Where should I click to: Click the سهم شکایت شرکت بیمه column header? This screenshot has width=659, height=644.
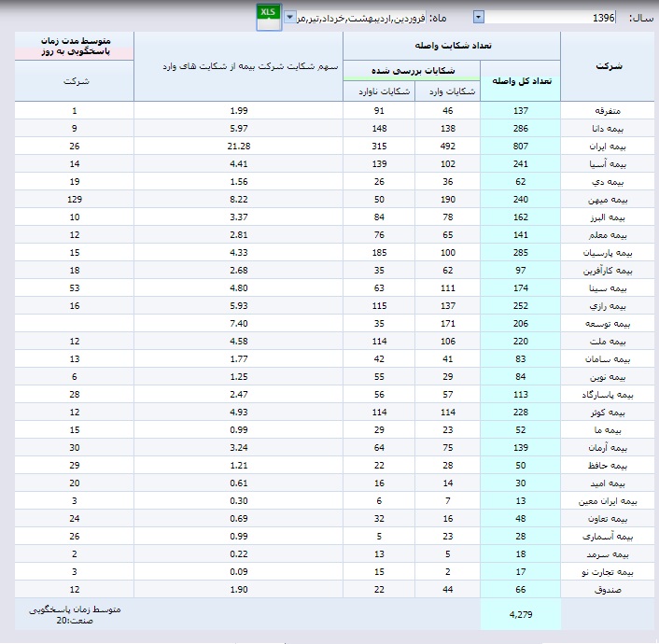tap(239, 66)
